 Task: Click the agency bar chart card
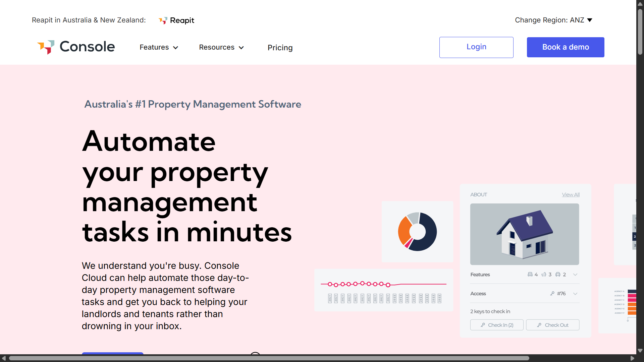(x=618, y=306)
